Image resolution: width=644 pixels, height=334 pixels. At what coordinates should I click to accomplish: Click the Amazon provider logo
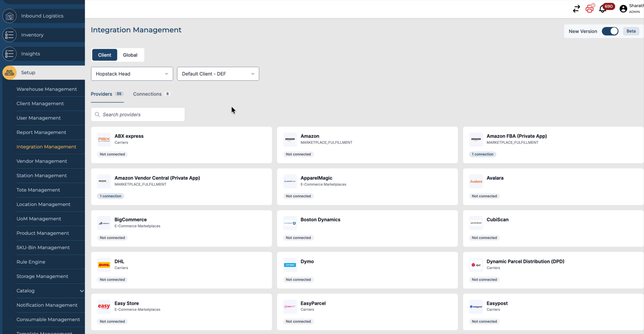coord(290,140)
